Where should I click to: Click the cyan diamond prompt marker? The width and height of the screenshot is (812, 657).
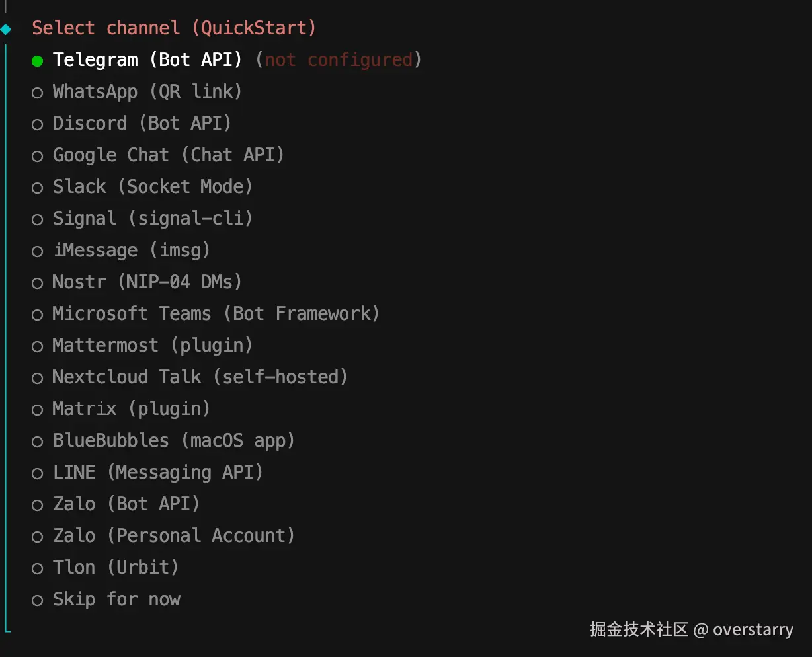[6, 29]
